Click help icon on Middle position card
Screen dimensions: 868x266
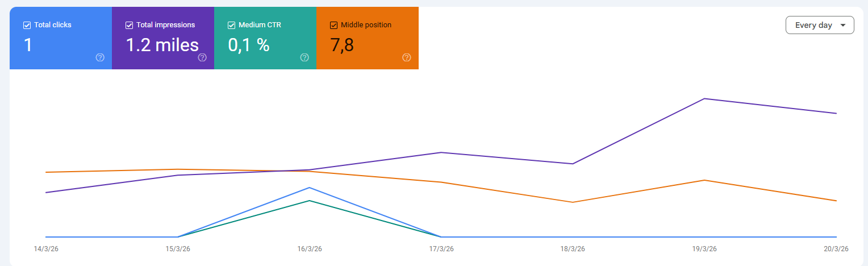coord(407,57)
